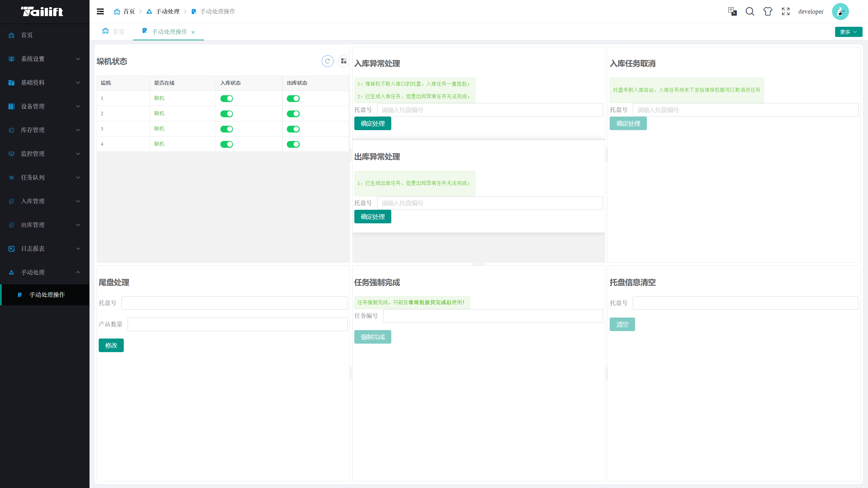Refresh the stacker status table
Image resolution: width=868 pixels, height=488 pixels.
coord(327,61)
